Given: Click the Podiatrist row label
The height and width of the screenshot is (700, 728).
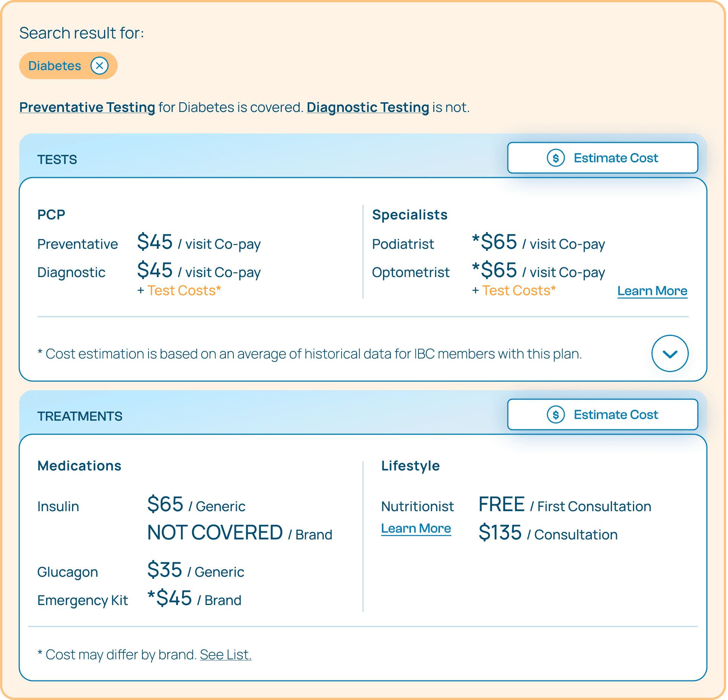Looking at the screenshot, I should (403, 244).
